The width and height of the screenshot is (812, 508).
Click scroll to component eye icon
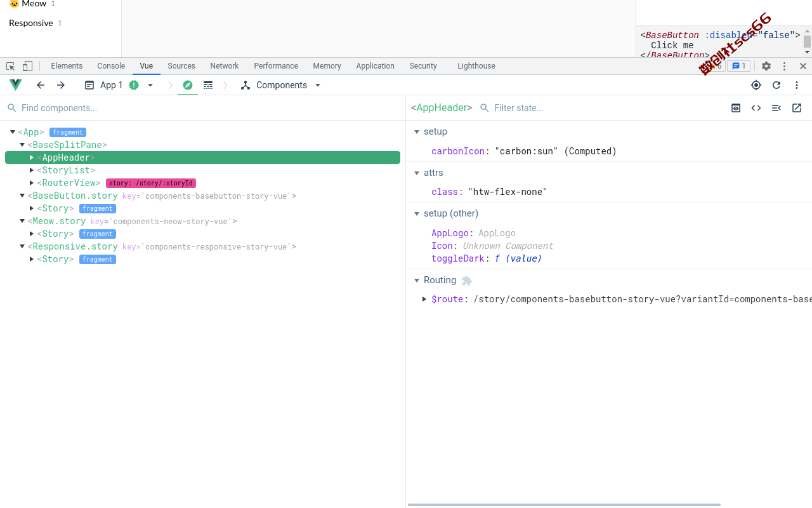click(736, 108)
